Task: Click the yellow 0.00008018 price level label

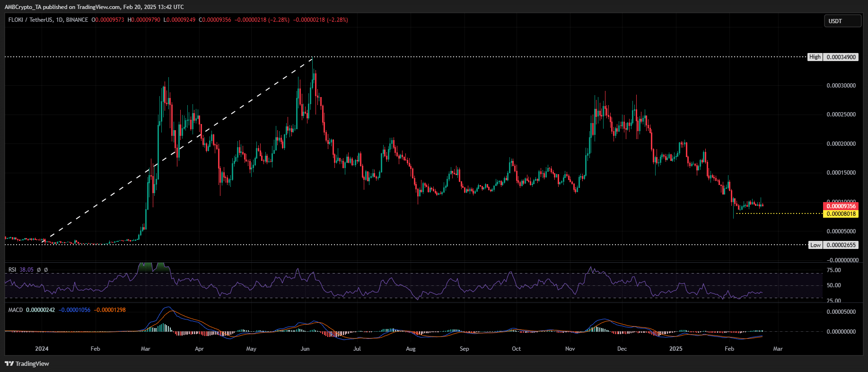Action: (x=841, y=214)
